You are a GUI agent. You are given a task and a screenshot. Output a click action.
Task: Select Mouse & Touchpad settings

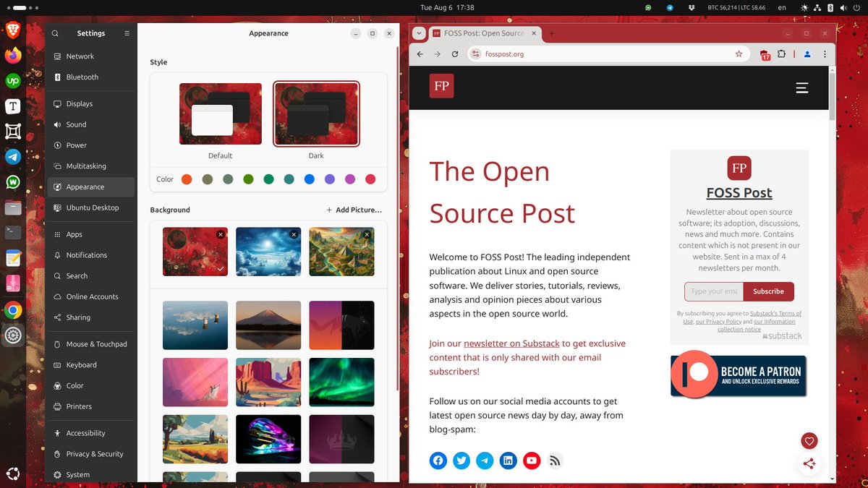(x=91, y=344)
